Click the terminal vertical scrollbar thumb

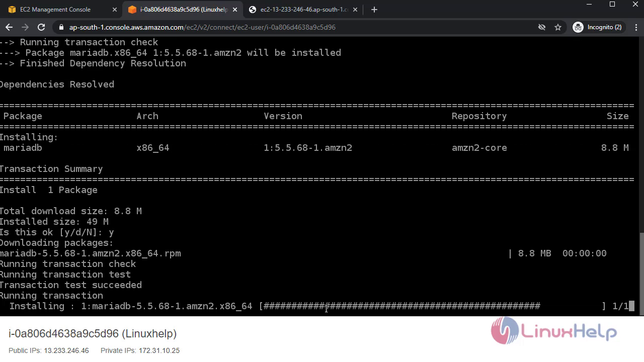(641, 274)
